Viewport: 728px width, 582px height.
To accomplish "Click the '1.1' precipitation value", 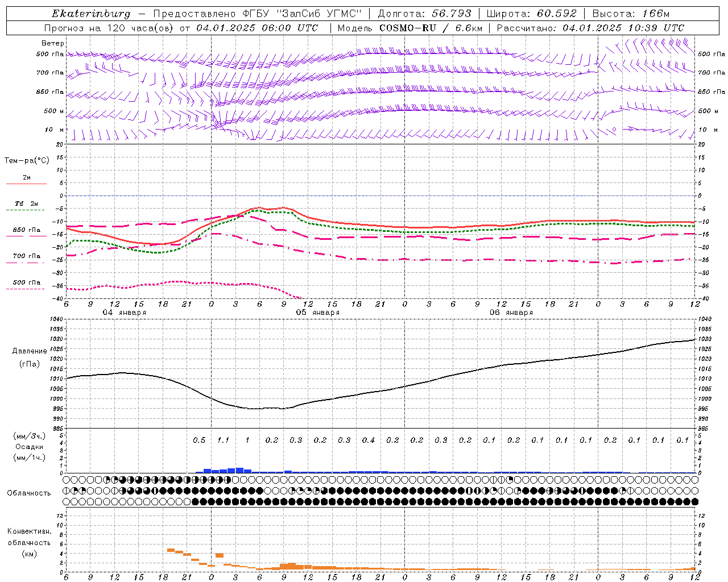I will click(x=223, y=440).
